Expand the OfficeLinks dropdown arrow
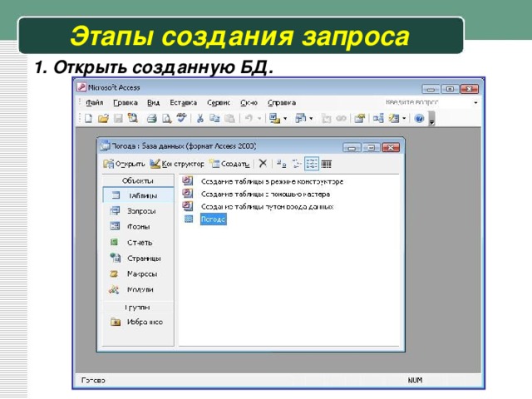The image size is (532, 399). point(285,118)
